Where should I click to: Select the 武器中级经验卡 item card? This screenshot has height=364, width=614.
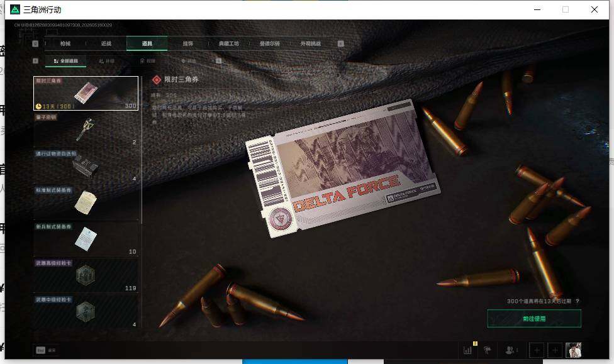[86, 311]
